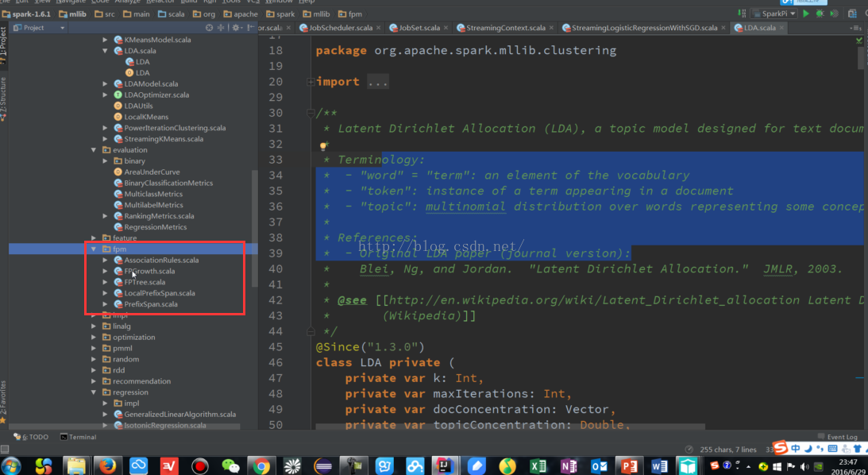The height and width of the screenshot is (475, 868).
Task: Click the tool window toggle in bottom-left corner
Action: pyautogui.click(x=5, y=449)
